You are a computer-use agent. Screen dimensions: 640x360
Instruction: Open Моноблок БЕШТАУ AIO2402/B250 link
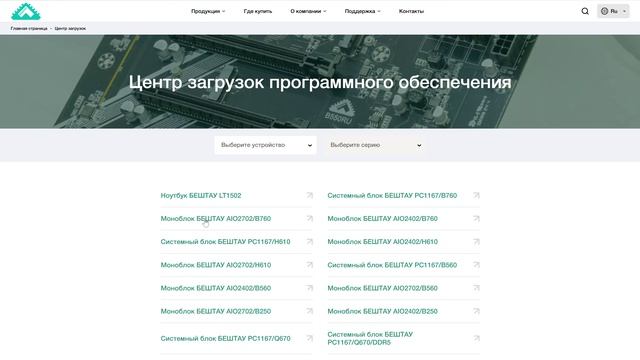click(382, 311)
